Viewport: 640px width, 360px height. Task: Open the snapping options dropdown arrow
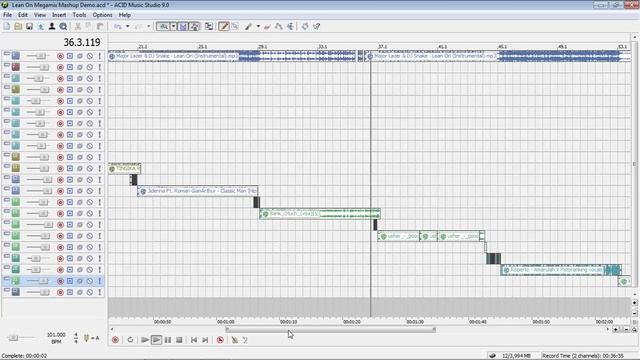click(x=173, y=27)
